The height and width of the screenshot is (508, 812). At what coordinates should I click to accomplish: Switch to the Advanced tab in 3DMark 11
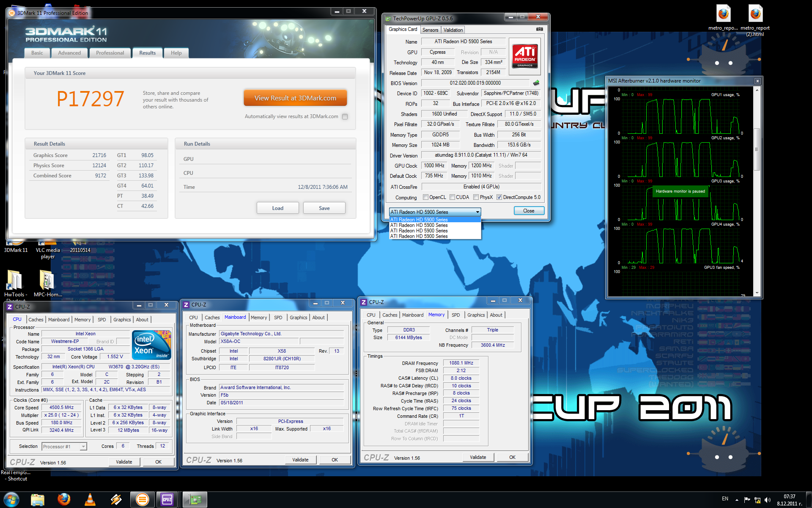coord(69,53)
